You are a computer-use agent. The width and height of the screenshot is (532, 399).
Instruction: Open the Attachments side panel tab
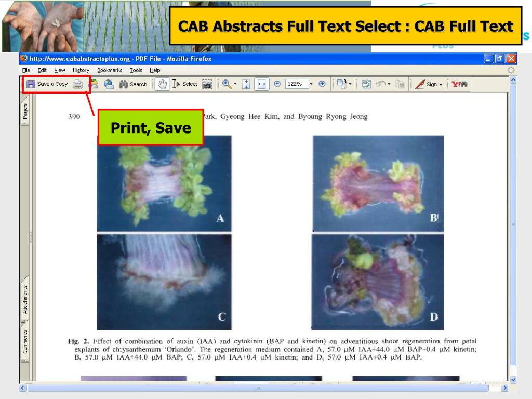(25, 300)
